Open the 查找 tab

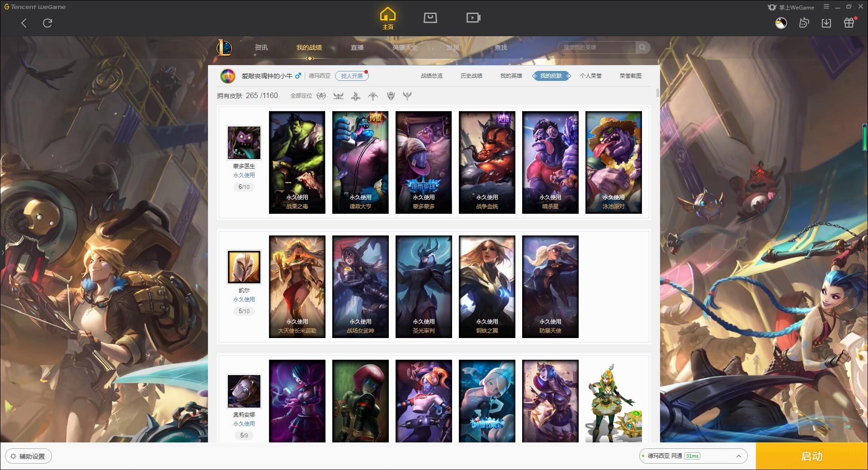[x=501, y=47]
